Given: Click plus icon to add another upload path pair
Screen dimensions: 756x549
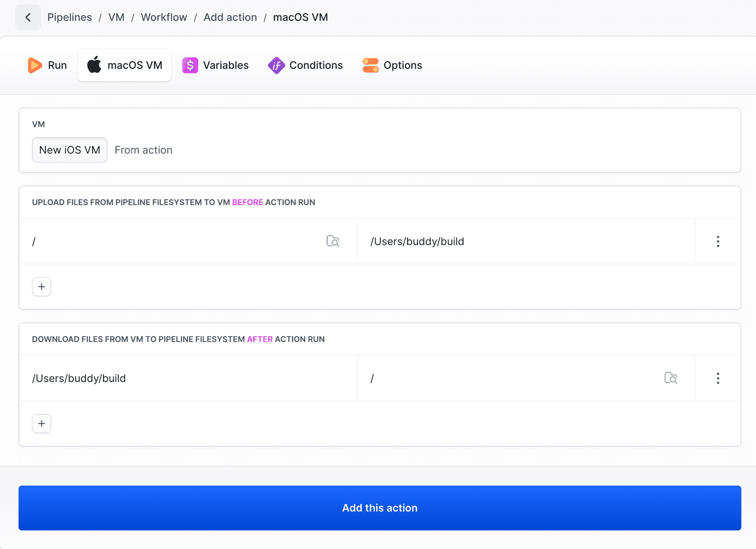Looking at the screenshot, I should pyautogui.click(x=41, y=286).
